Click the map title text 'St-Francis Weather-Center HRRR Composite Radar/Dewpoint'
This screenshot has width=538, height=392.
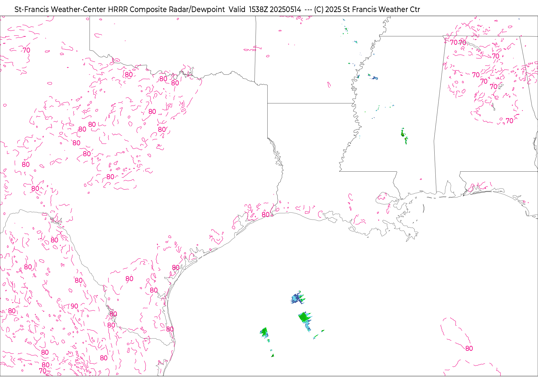120,10
